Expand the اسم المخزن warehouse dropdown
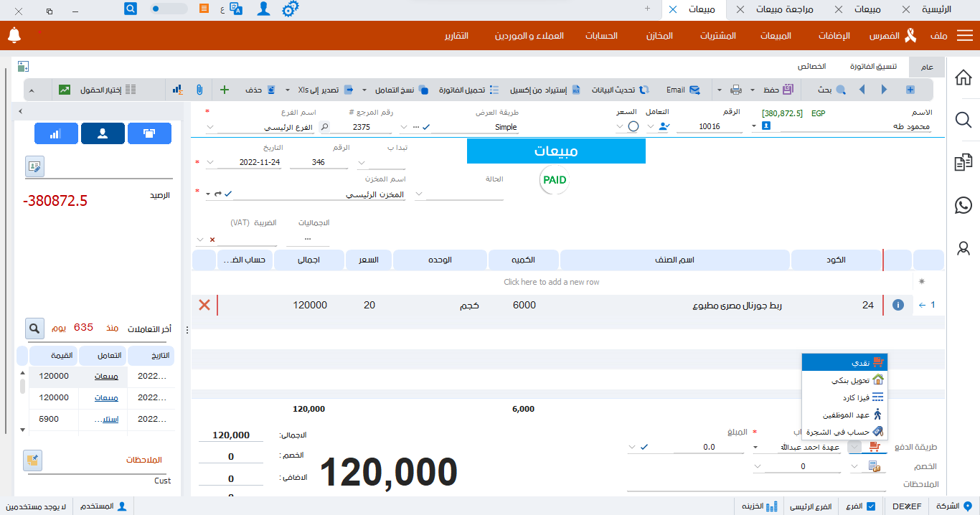 point(419,193)
